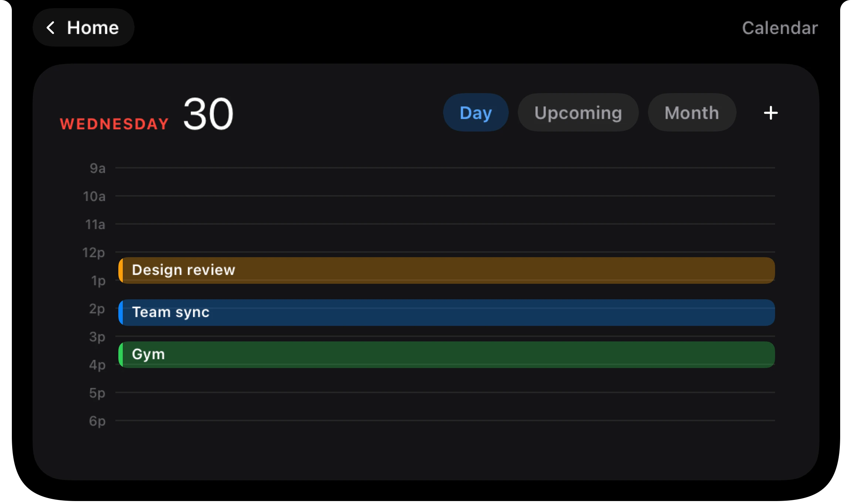The height and width of the screenshot is (504, 852).
Task: Click the date number 30
Action: tap(208, 114)
